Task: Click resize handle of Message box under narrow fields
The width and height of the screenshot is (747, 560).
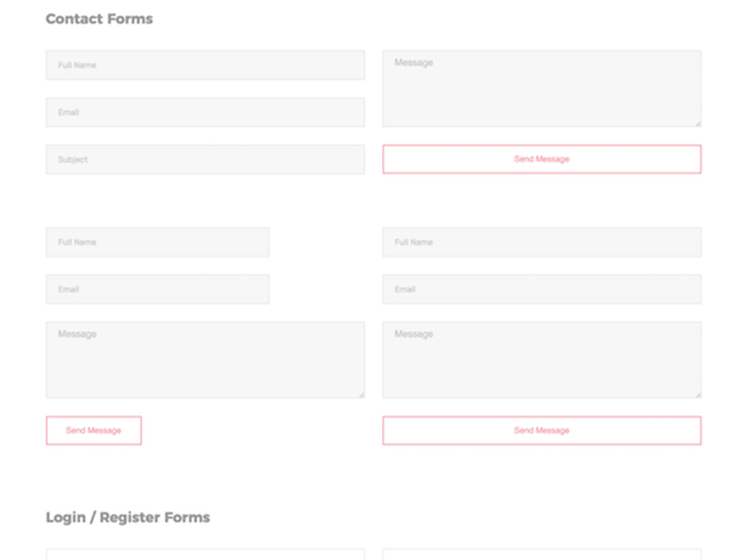Action: (x=360, y=394)
